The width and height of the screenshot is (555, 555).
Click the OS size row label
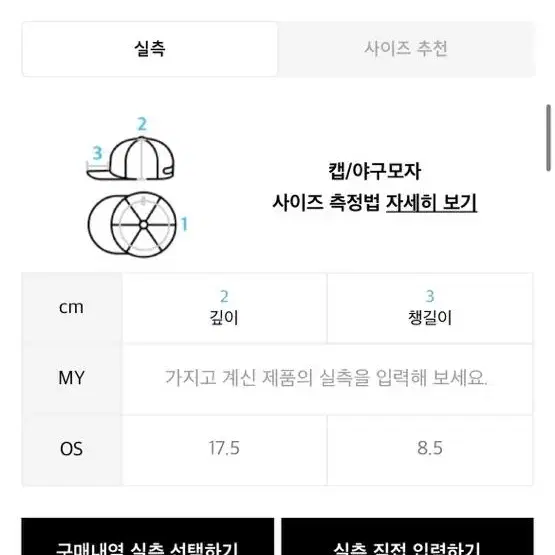click(x=71, y=449)
